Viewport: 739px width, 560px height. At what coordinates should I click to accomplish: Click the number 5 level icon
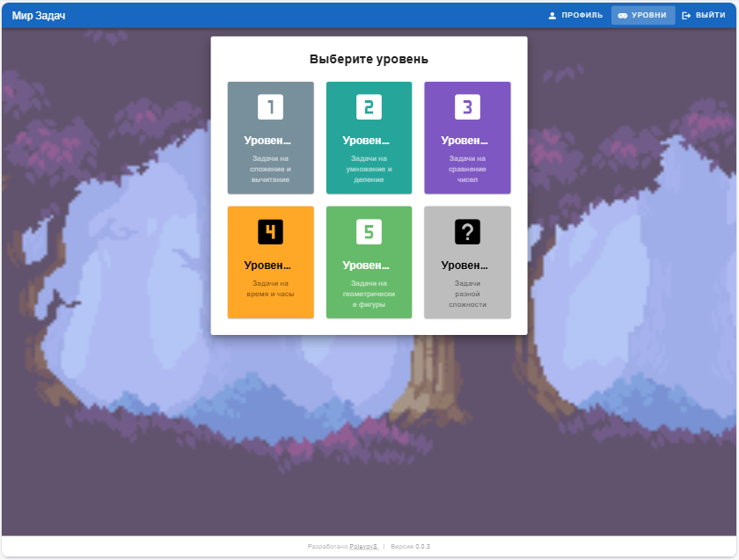[369, 232]
